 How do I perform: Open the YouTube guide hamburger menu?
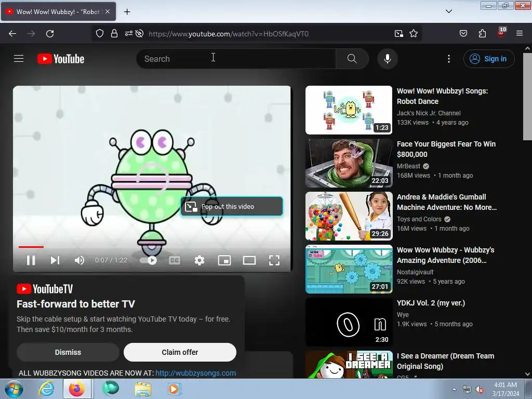coord(19,59)
